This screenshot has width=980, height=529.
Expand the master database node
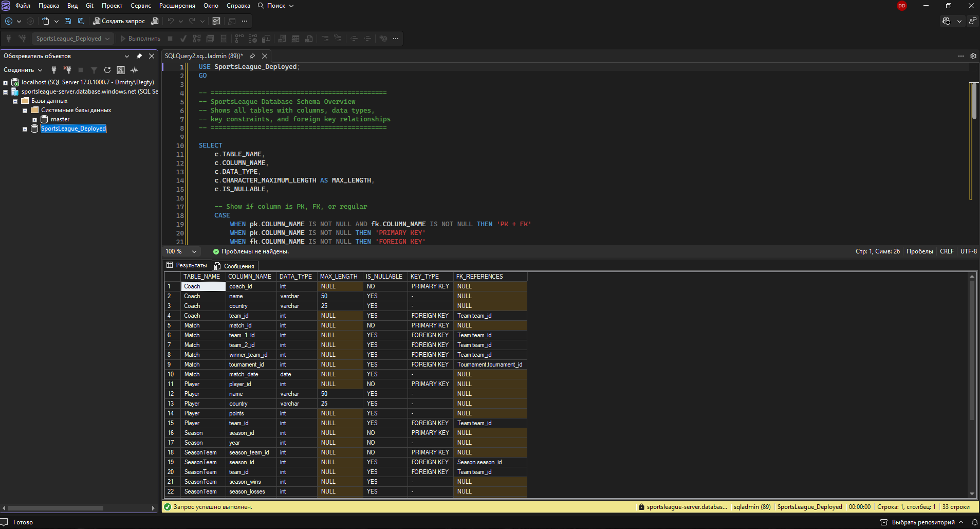click(34, 119)
